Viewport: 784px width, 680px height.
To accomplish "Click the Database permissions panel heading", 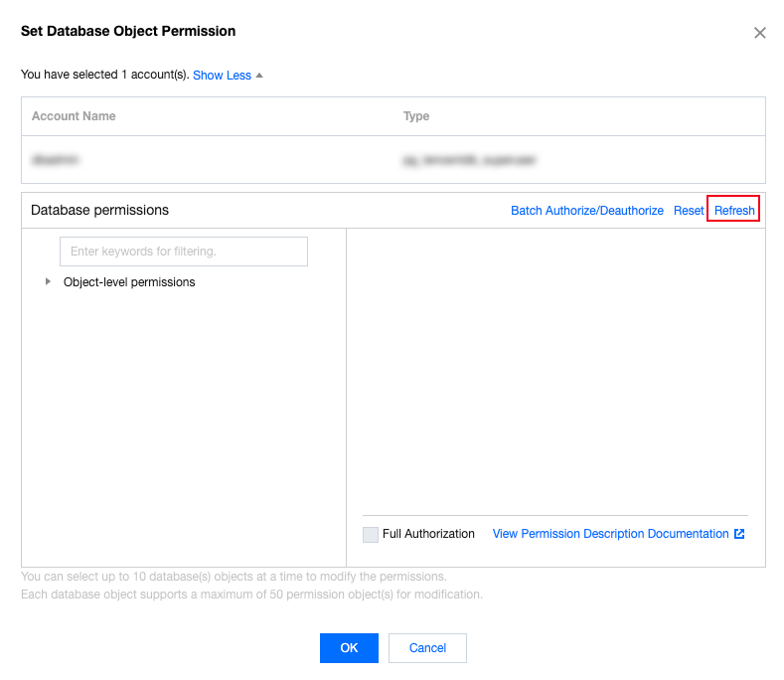I will tap(99, 211).
